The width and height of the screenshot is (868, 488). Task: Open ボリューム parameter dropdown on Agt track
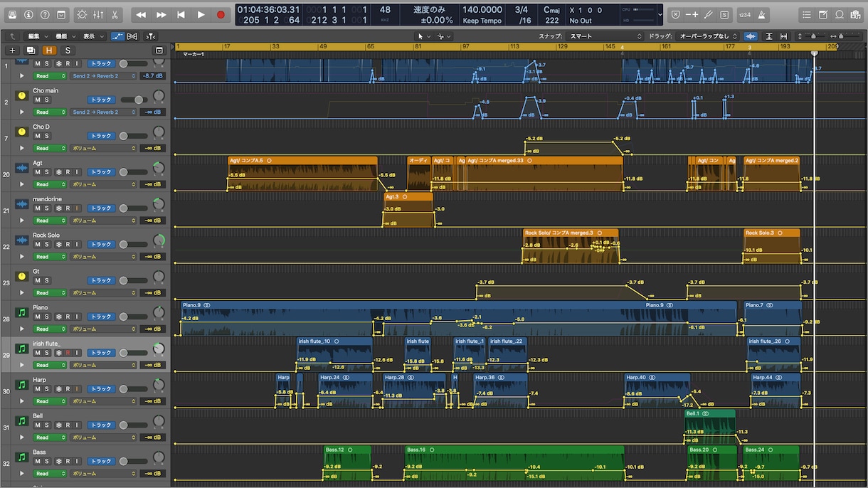(x=103, y=184)
